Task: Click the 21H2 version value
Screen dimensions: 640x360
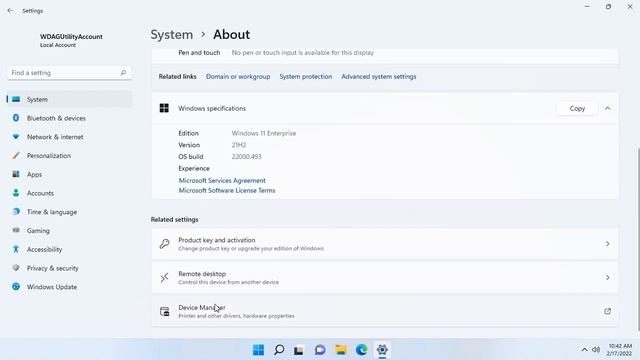Action: (239, 145)
